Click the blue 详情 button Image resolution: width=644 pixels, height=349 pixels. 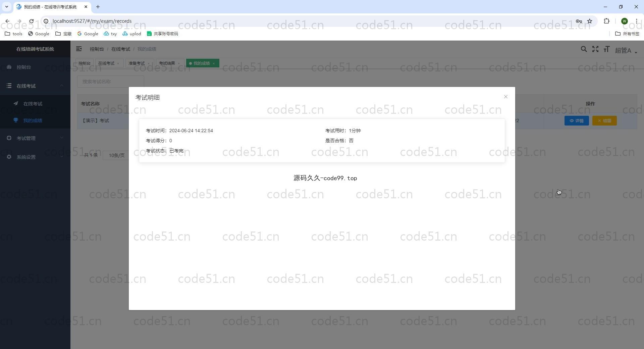pos(577,121)
